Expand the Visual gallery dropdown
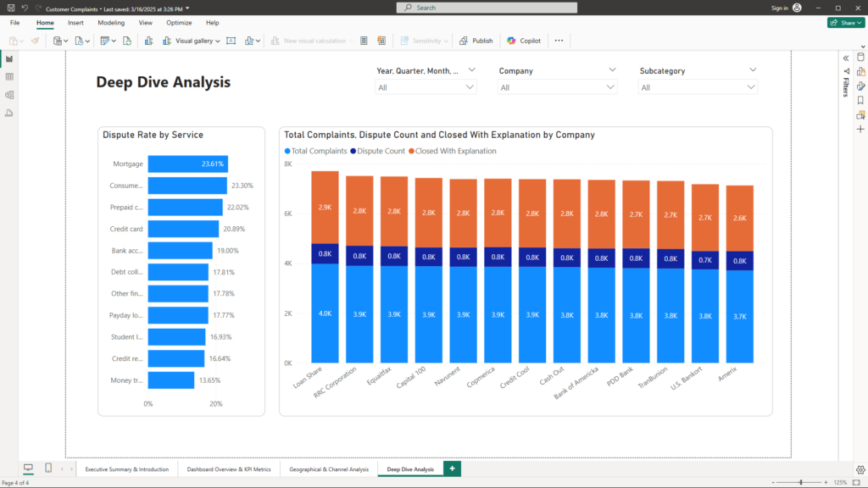 click(x=198, y=41)
